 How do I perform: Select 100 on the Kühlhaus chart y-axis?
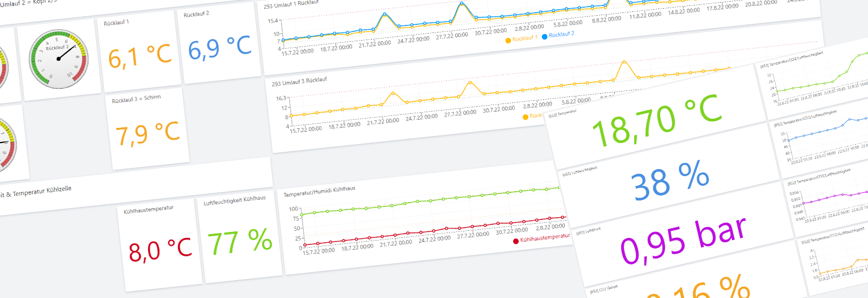pos(293,209)
